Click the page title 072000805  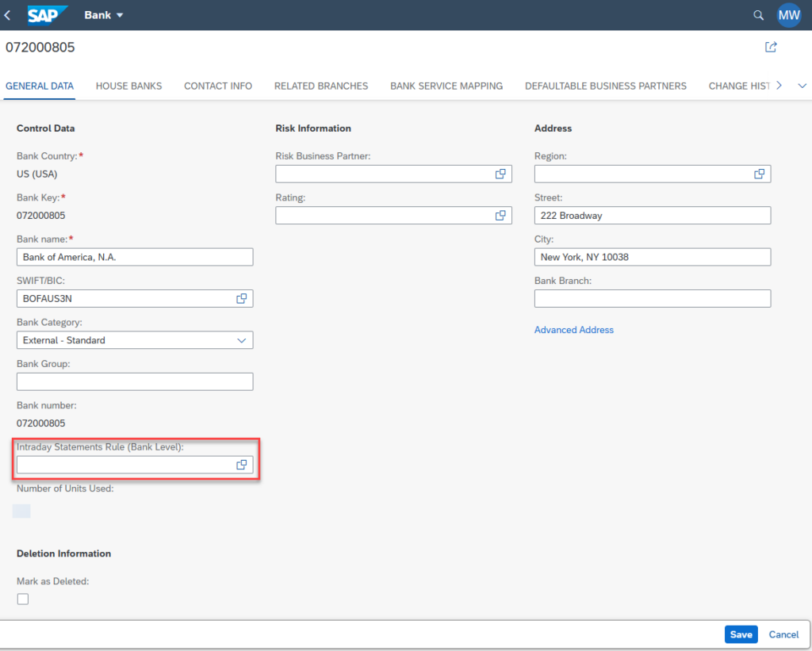point(40,47)
